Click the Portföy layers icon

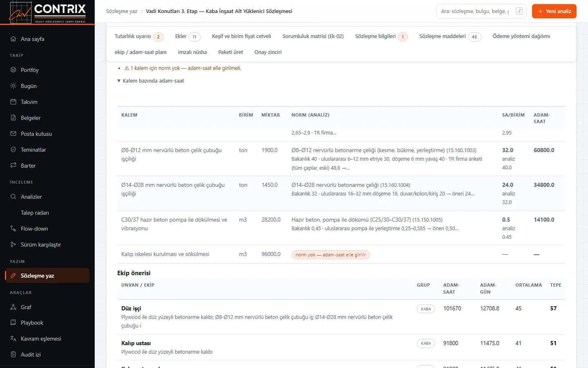(x=13, y=70)
